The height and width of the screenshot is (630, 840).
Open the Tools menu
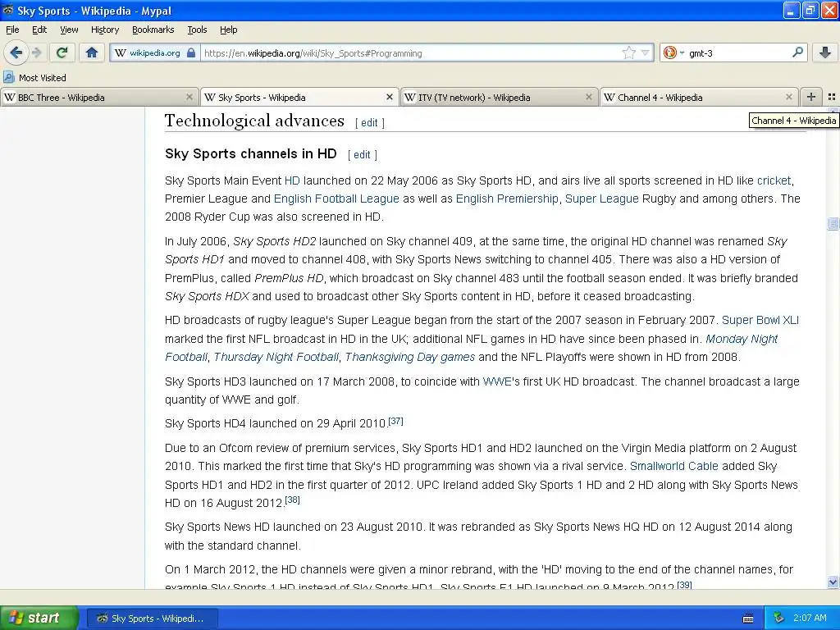pos(197,30)
